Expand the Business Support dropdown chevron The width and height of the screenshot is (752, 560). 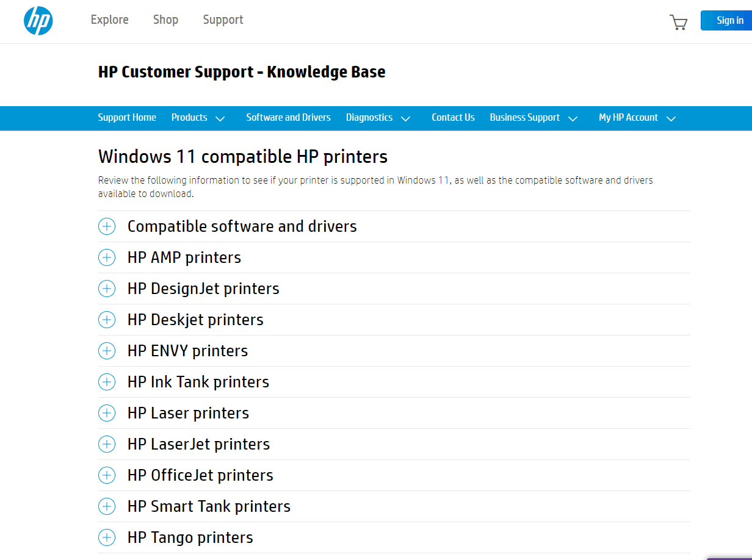(x=573, y=118)
